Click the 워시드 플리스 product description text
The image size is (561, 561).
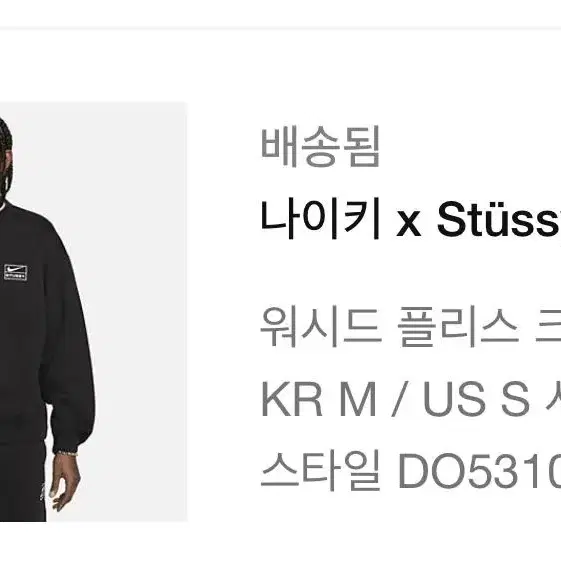[411, 327]
